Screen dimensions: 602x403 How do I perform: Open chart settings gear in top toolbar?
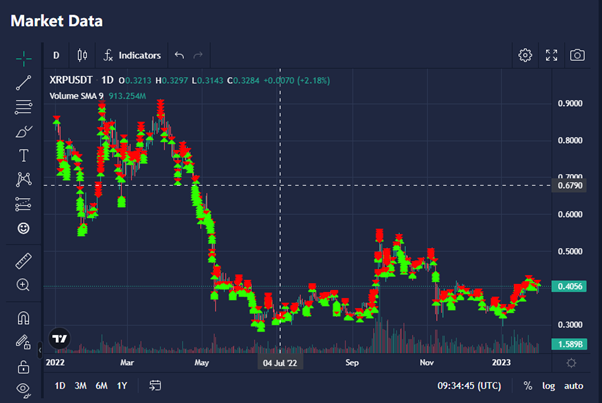pyautogui.click(x=525, y=55)
